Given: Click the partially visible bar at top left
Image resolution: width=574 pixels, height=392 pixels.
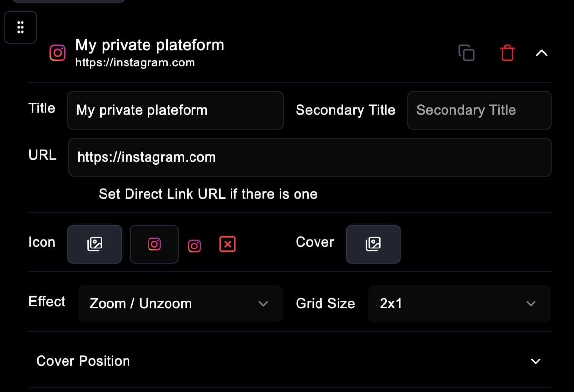Looking at the screenshot, I should [x=68, y=1].
